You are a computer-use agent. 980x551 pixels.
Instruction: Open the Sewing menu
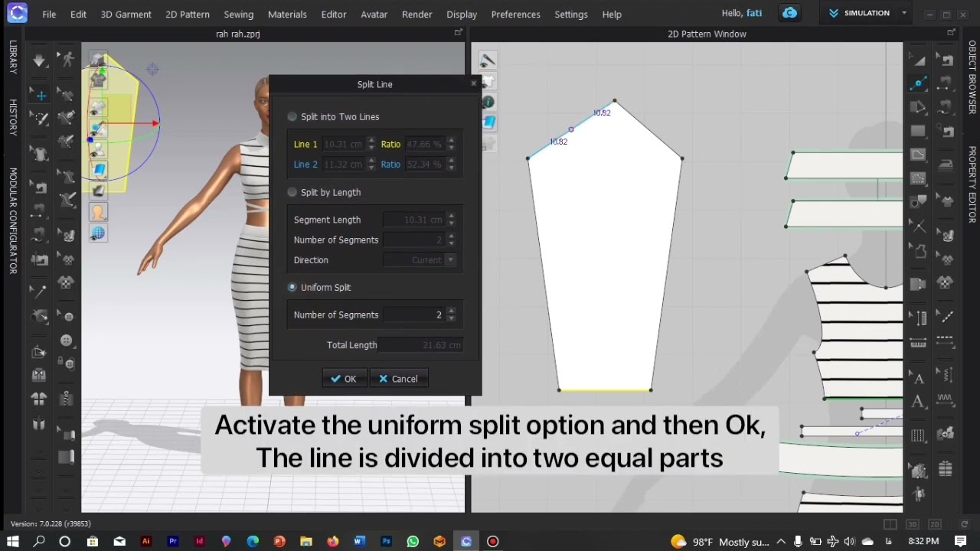pos(239,14)
